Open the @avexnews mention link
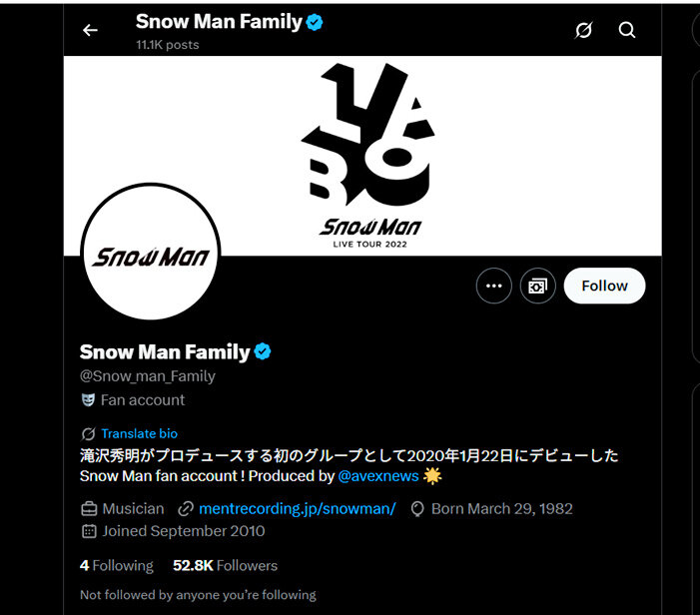700x615 pixels. (378, 476)
